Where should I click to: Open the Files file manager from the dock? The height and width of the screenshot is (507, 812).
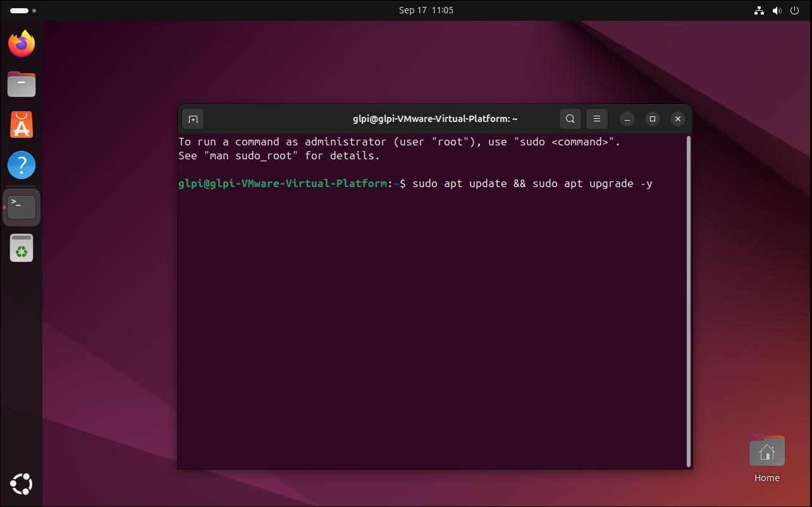click(21, 83)
